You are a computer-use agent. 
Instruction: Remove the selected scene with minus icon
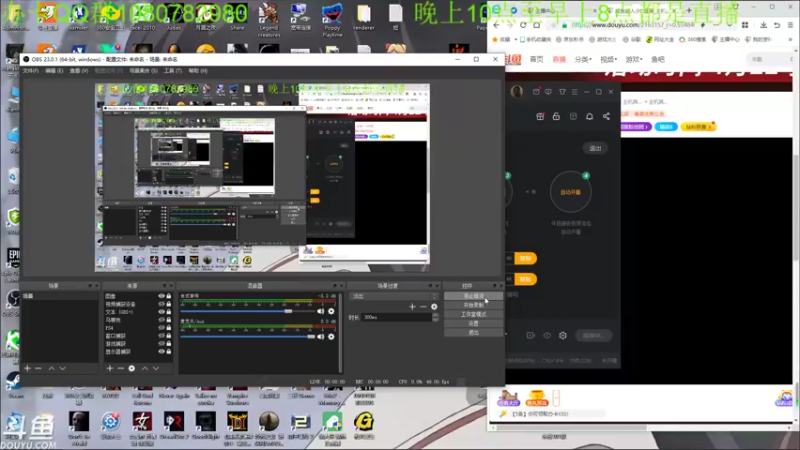coord(38,368)
